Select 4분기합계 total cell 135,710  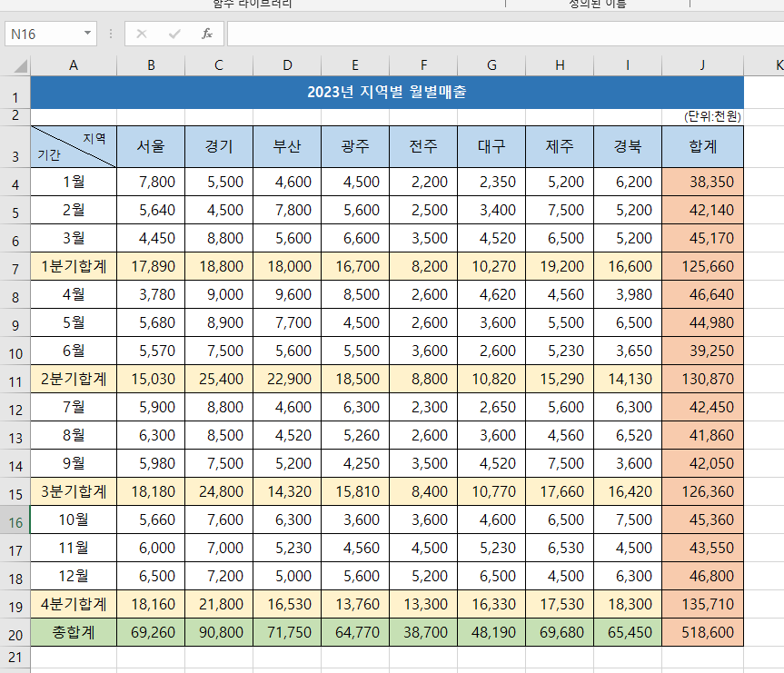[x=702, y=604]
